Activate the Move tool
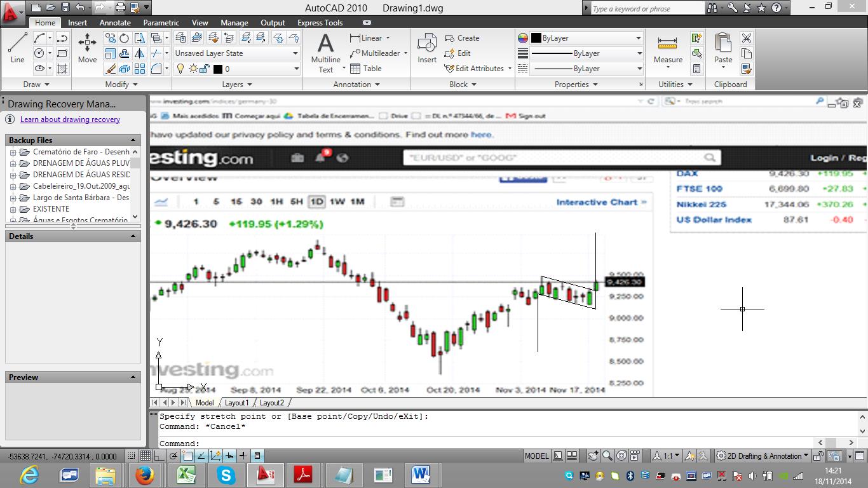 coord(87,48)
